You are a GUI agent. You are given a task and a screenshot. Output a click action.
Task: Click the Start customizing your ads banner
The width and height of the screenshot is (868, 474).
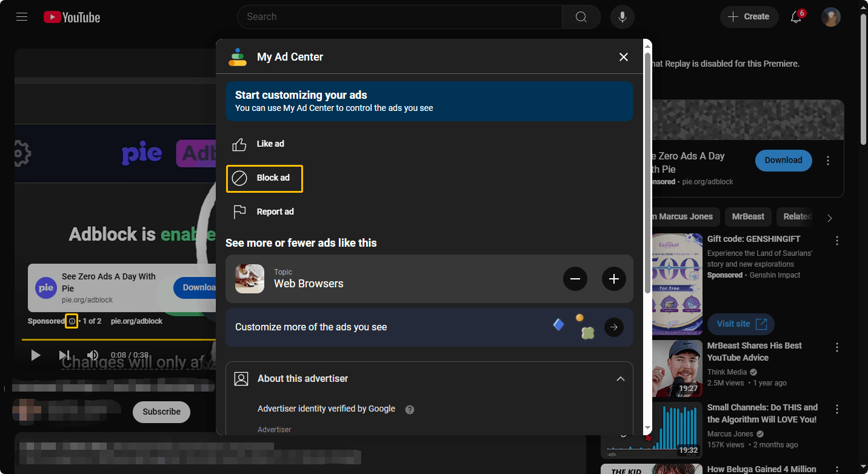click(429, 101)
